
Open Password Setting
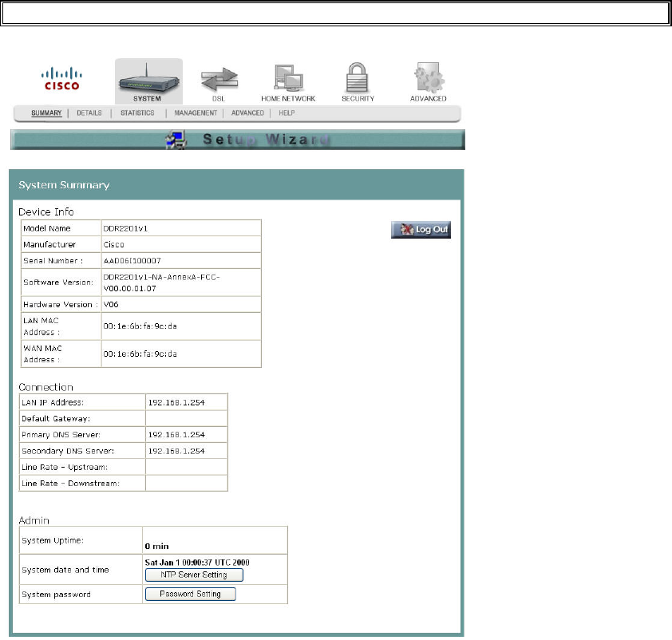pos(190,595)
